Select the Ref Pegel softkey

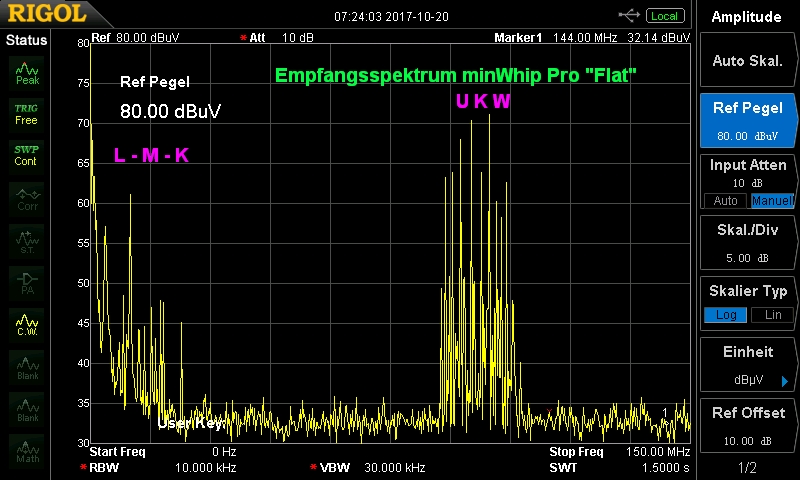tap(747, 120)
